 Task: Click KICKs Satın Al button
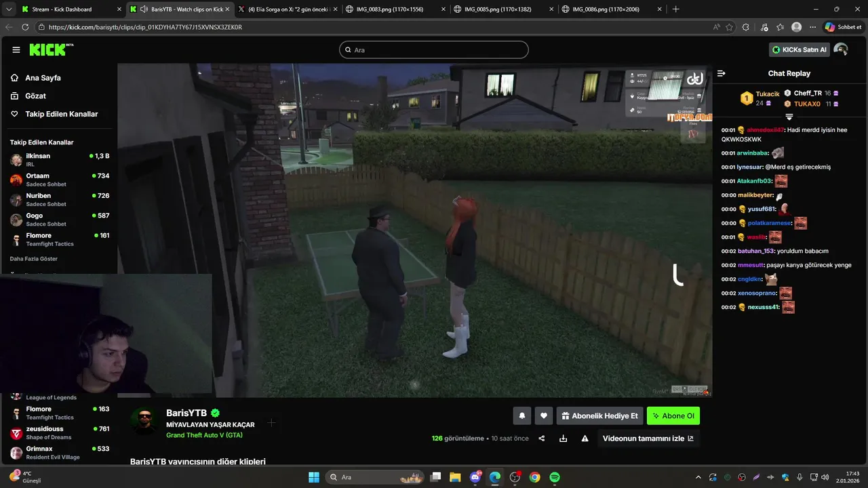coord(800,49)
